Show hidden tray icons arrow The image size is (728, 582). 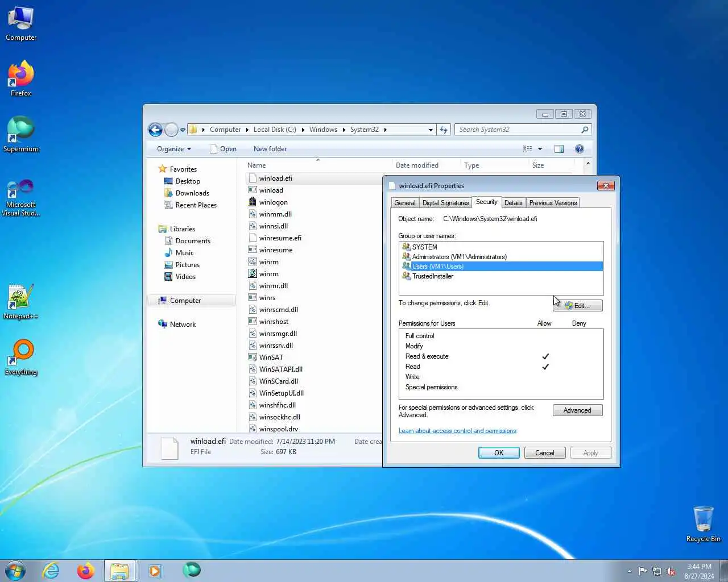tap(629, 571)
